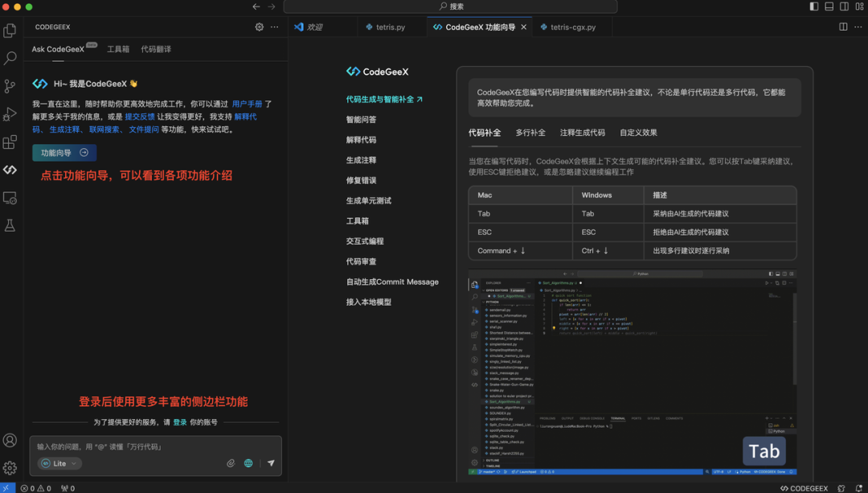This screenshot has height=493, width=868.
Task: Toggle the secondary side bar layout icon
Action: tap(844, 6)
